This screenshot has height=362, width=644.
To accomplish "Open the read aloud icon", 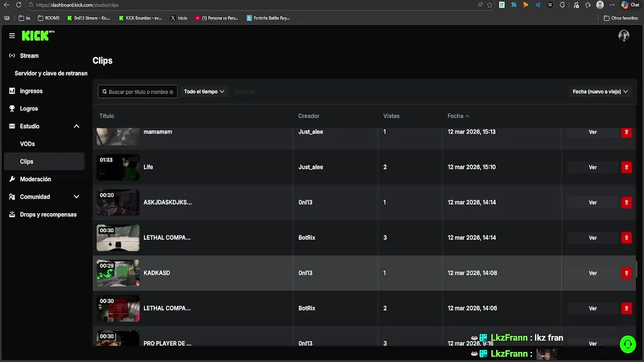I will click(480, 5).
